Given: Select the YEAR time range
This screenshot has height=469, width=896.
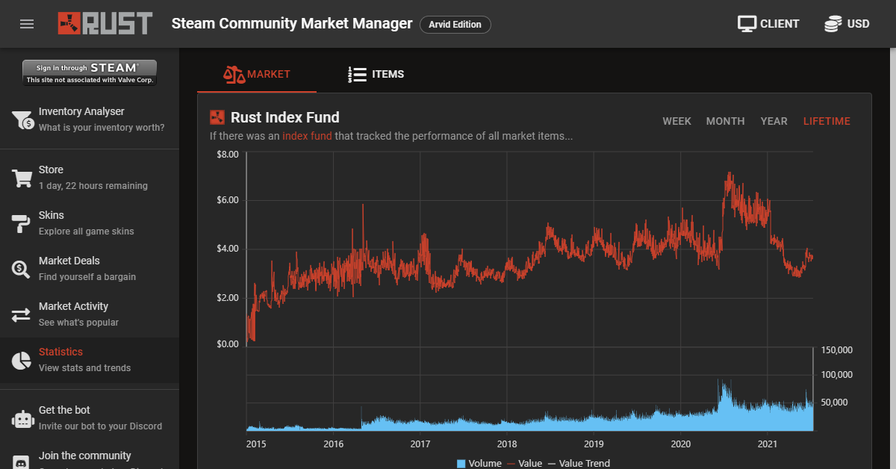Looking at the screenshot, I should tap(774, 121).
